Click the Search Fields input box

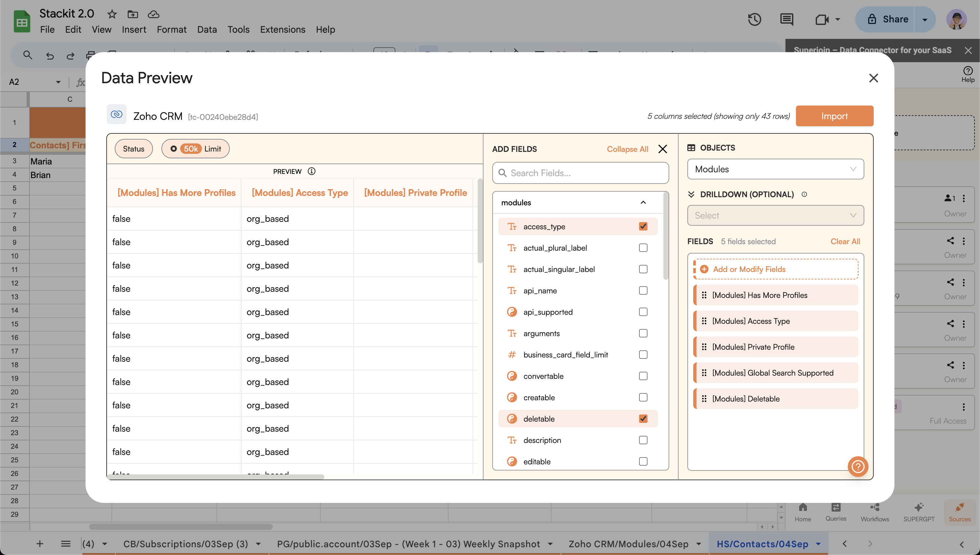click(x=580, y=173)
